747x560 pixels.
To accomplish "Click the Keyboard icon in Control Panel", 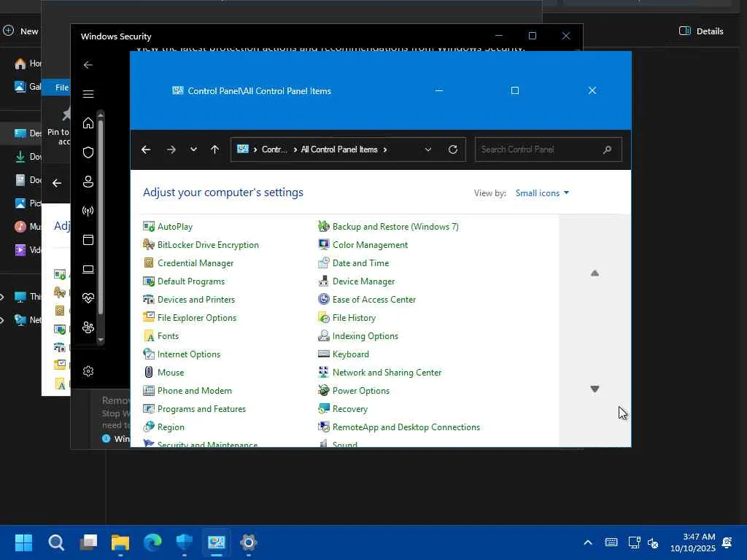I will click(323, 354).
